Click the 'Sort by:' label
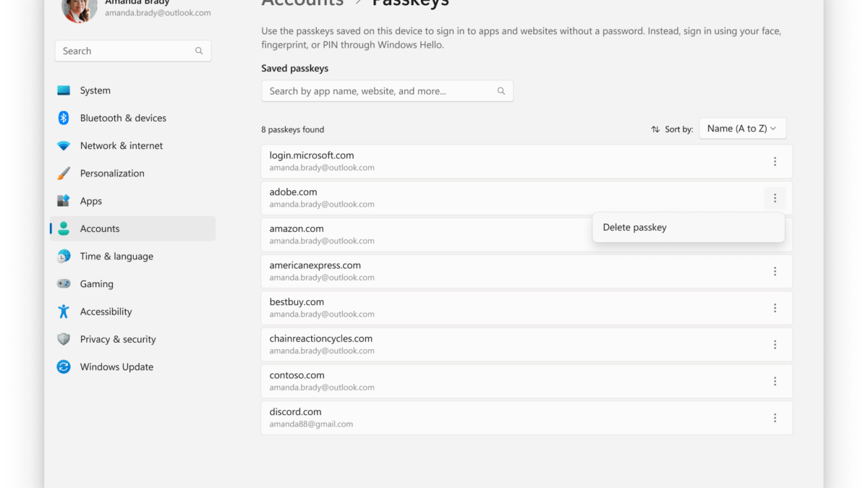This screenshot has width=868, height=488. click(678, 129)
